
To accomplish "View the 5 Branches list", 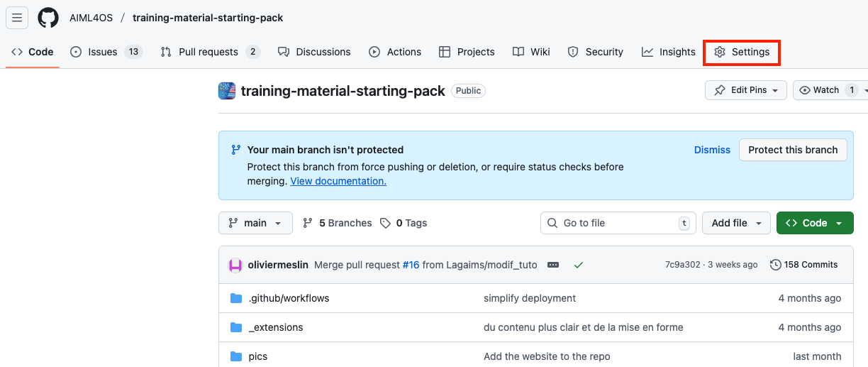I will pos(338,223).
